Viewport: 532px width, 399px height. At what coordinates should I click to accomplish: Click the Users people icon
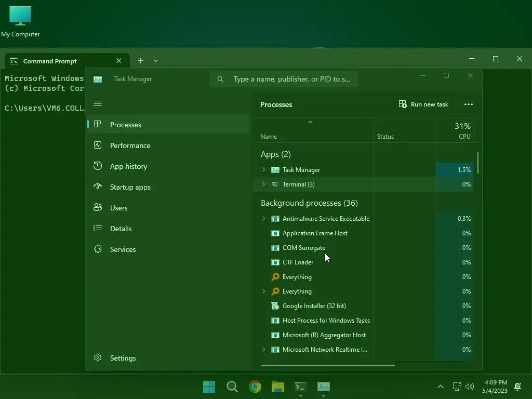click(98, 207)
